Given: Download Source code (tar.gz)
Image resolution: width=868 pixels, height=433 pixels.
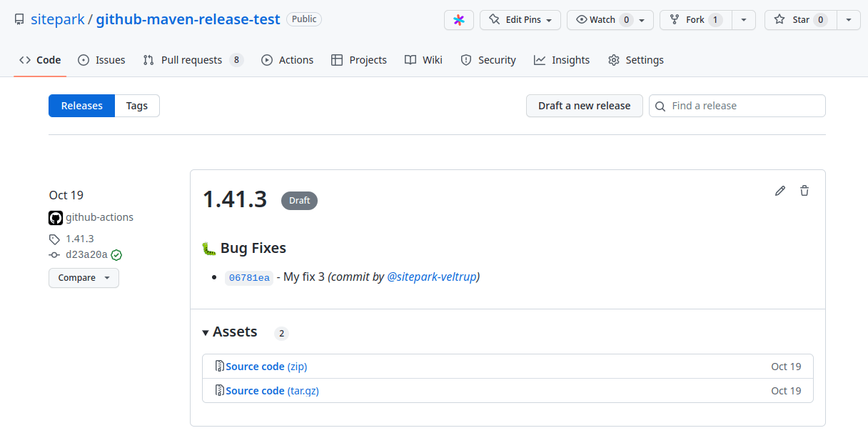Looking at the screenshot, I should pyautogui.click(x=272, y=390).
